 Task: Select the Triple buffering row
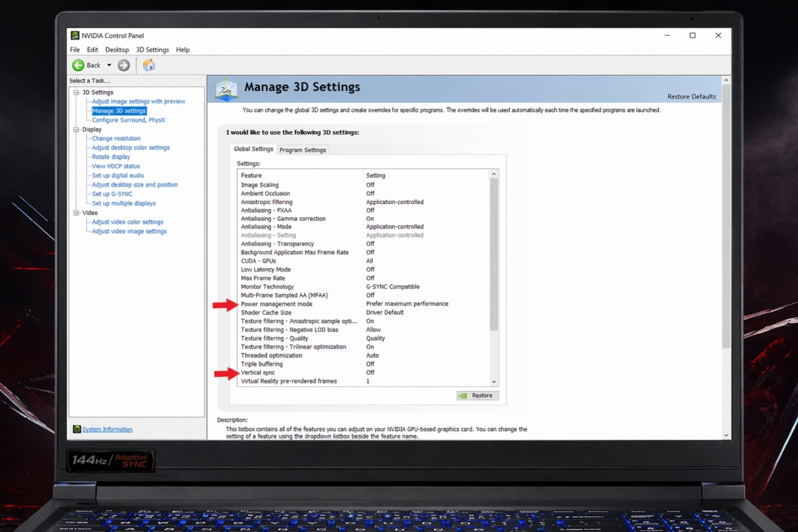364,364
